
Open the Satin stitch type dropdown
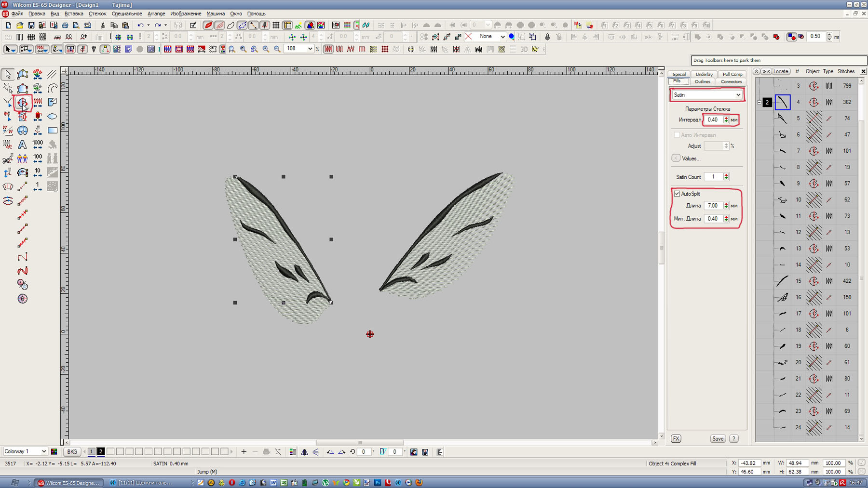pyautogui.click(x=738, y=95)
